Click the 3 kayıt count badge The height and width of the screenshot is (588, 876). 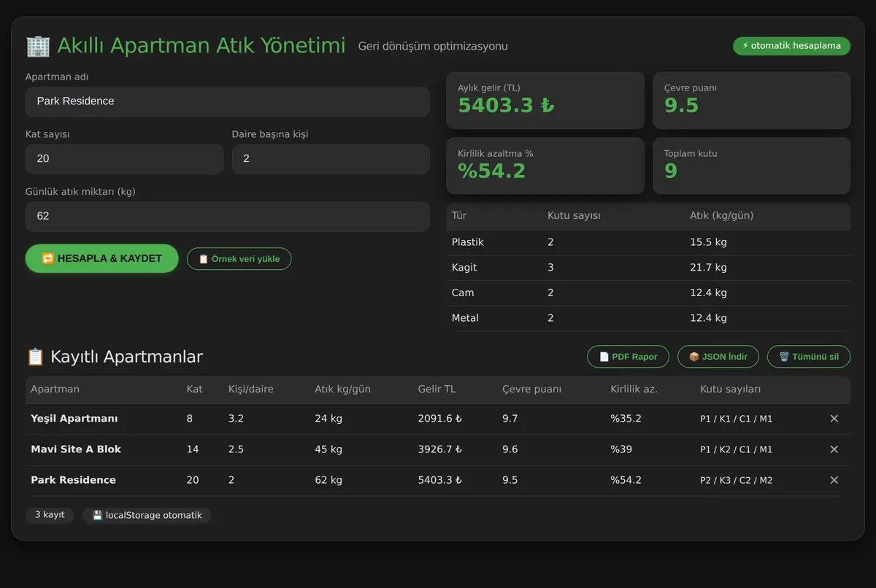[x=50, y=515]
